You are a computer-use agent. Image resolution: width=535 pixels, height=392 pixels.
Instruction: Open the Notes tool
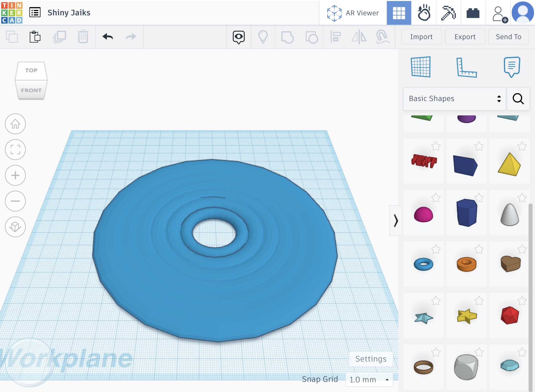[x=512, y=67]
